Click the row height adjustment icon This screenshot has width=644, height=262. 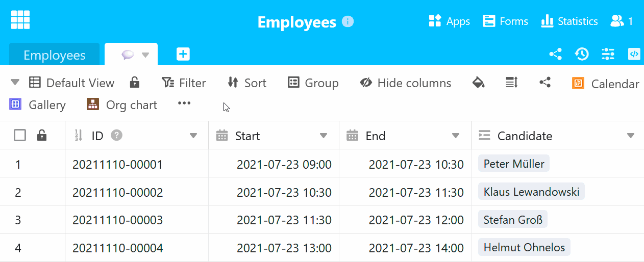pyautogui.click(x=511, y=83)
